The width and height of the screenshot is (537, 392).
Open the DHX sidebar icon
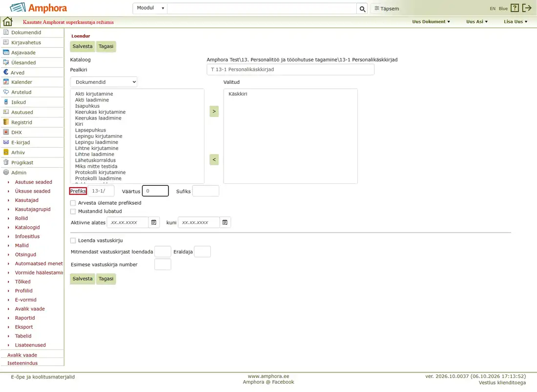tap(6, 132)
